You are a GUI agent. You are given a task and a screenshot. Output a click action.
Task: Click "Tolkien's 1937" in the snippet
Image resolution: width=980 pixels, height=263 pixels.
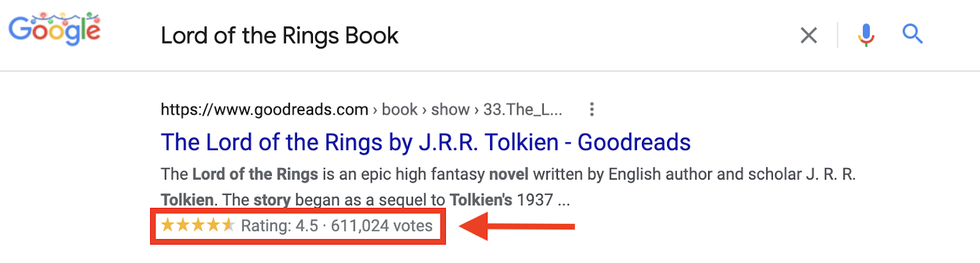click(501, 200)
